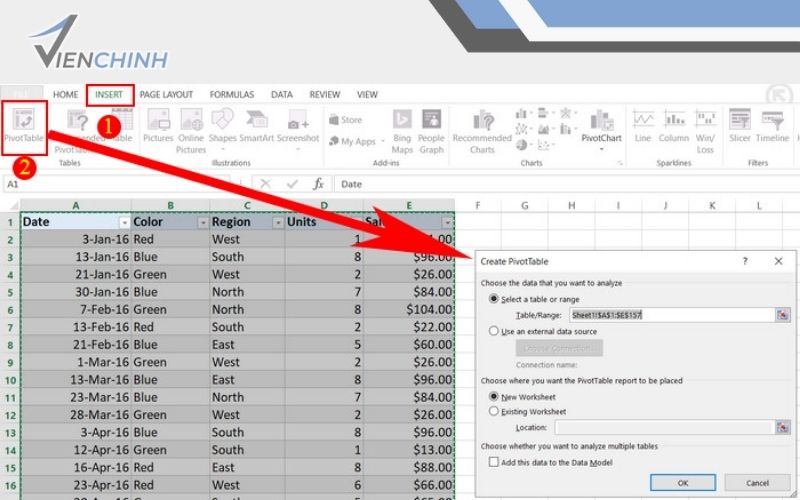Viewport: 800px width, 500px height.
Task: Insert a Slicer filter
Action: tap(740, 127)
